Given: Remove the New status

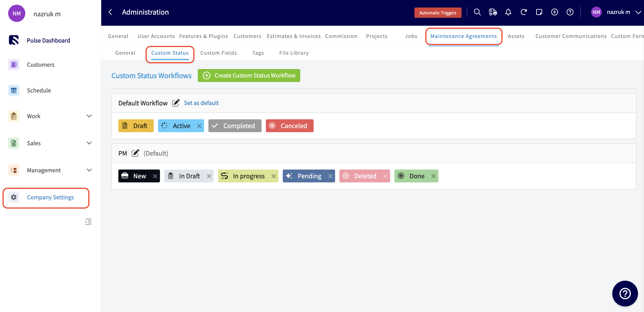Looking at the screenshot, I should tap(155, 176).
